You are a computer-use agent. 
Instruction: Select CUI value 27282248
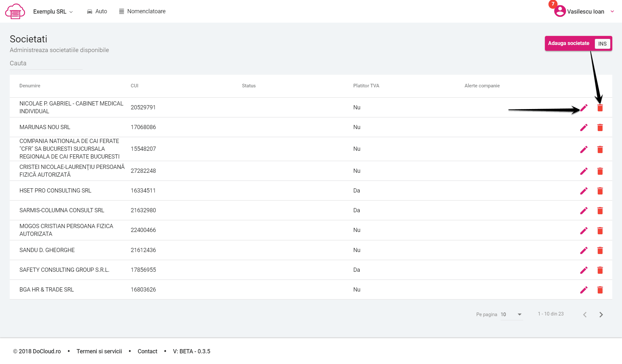tap(143, 171)
